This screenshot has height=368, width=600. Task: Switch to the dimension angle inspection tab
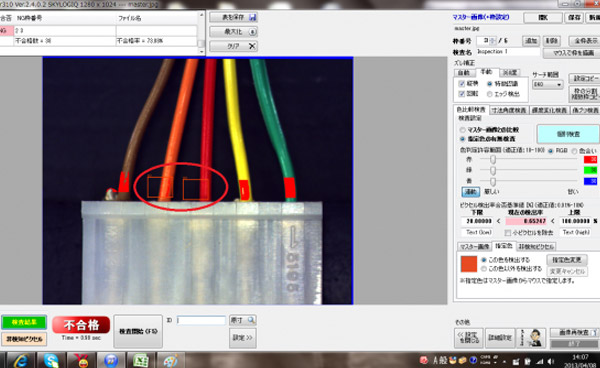(509, 110)
